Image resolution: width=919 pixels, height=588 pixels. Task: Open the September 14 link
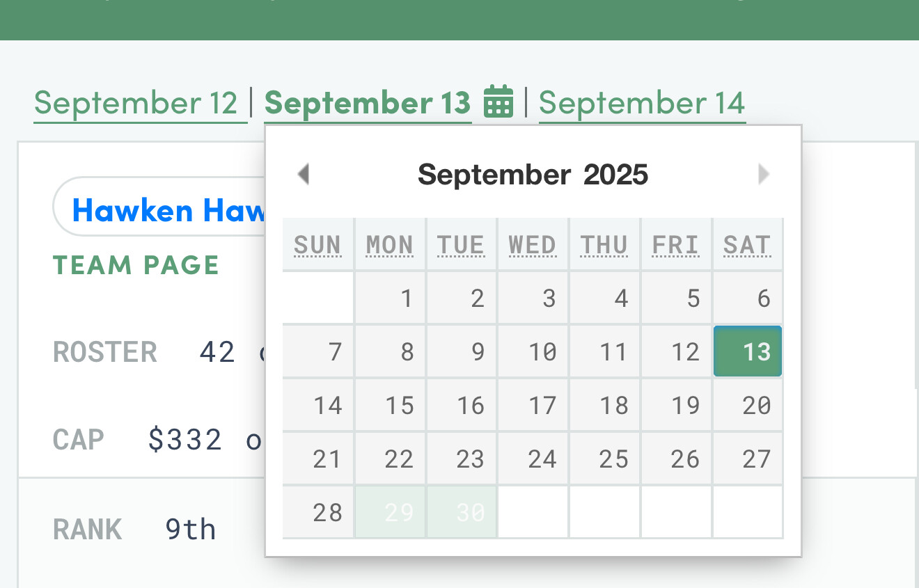pyautogui.click(x=641, y=104)
